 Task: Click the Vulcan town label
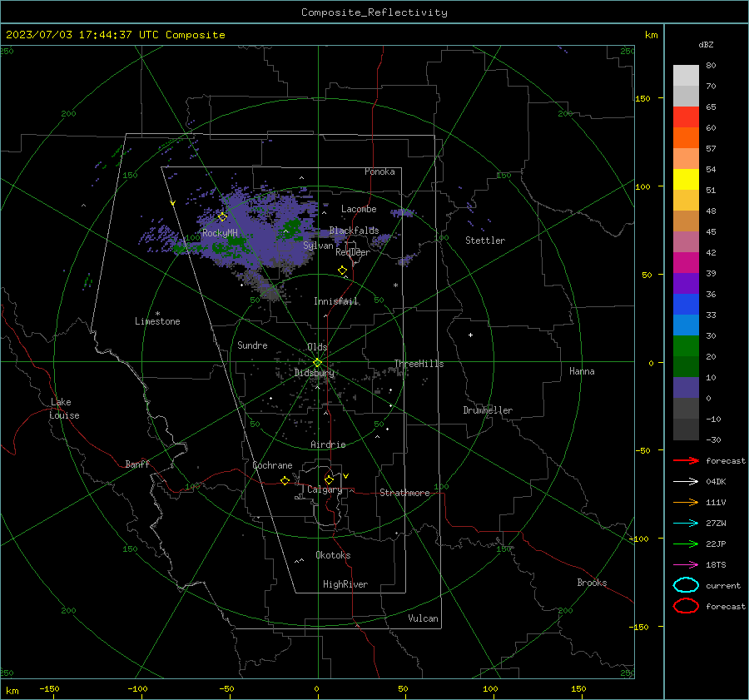click(x=423, y=618)
